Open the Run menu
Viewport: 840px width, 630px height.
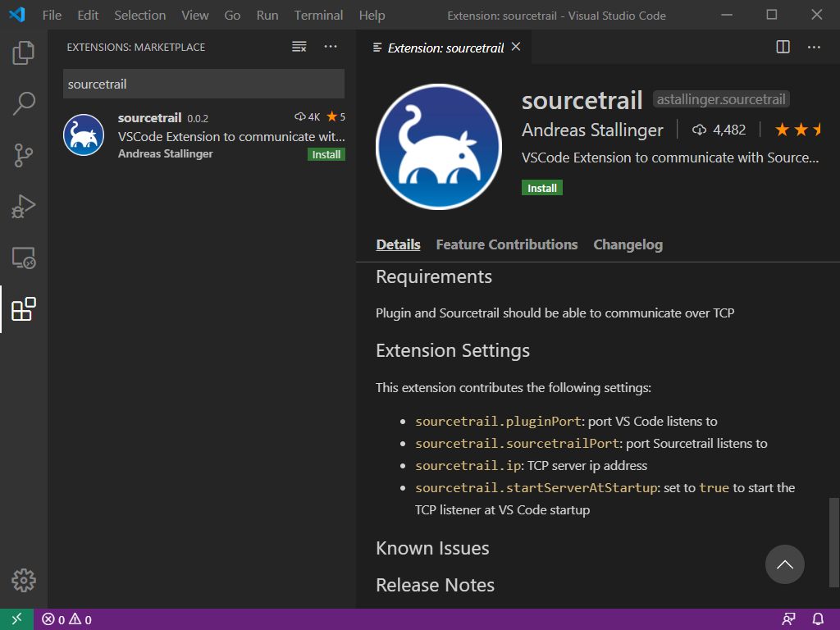point(267,15)
